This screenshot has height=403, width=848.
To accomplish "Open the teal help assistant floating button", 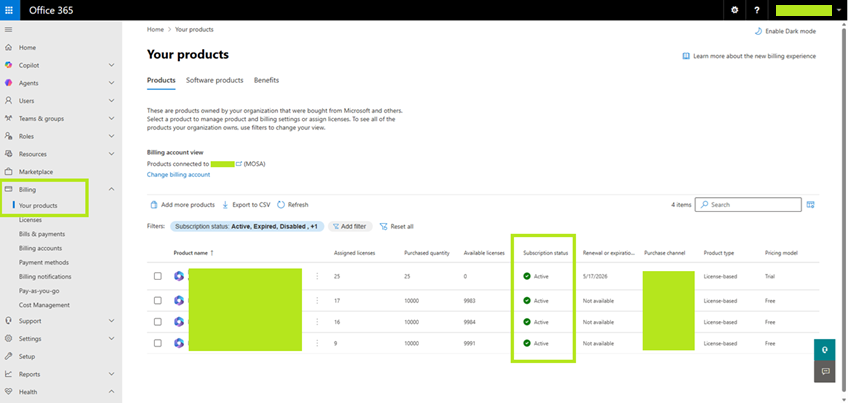I will click(825, 350).
